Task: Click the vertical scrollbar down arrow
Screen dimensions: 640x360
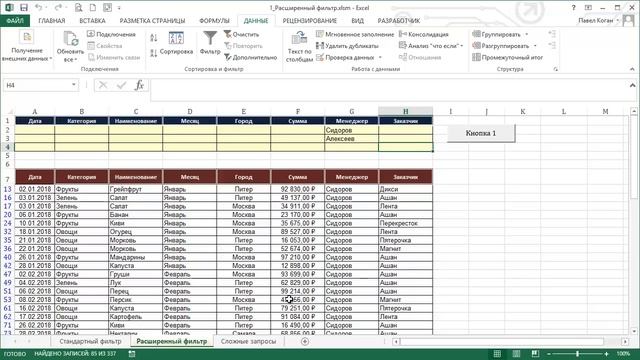Action: [633, 331]
